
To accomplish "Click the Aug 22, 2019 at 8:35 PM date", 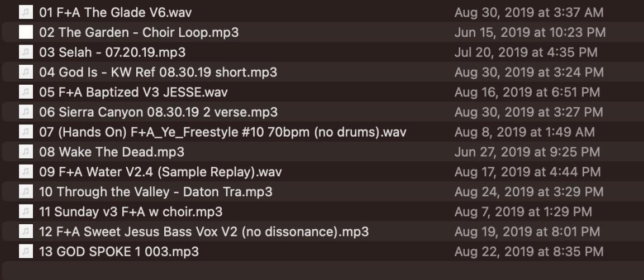I will pyautogui.click(x=528, y=252).
